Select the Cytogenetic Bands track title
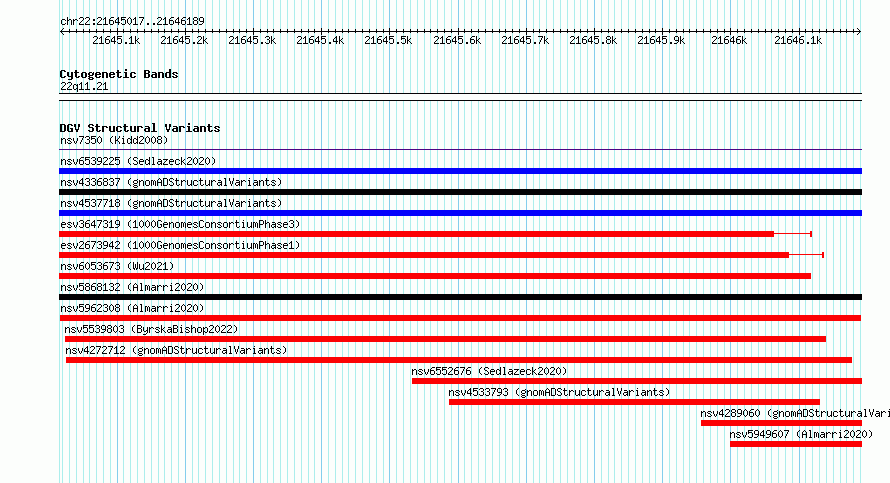The image size is (890, 483). 119,74
